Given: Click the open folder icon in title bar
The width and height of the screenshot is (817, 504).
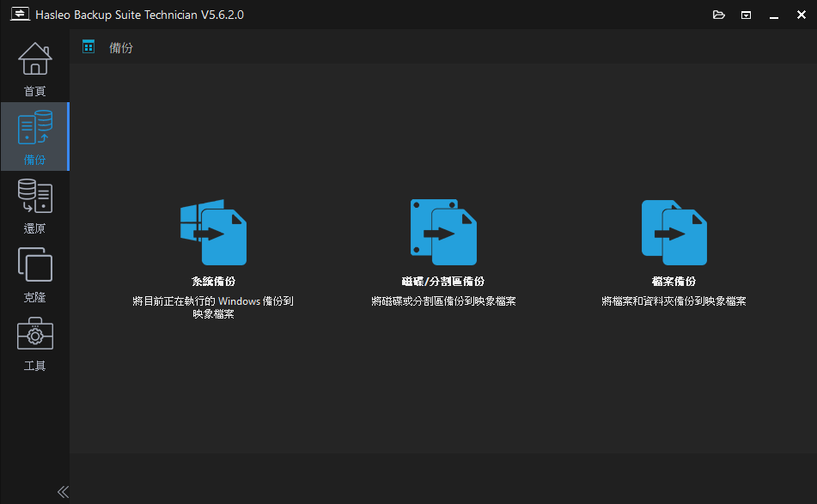Looking at the screenshot, I should point(718,15).
